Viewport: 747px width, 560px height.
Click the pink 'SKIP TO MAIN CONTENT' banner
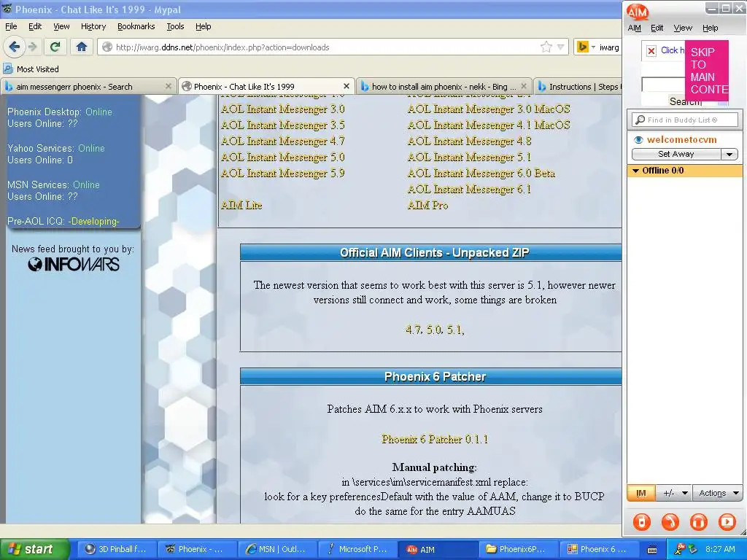coord(707,71)
